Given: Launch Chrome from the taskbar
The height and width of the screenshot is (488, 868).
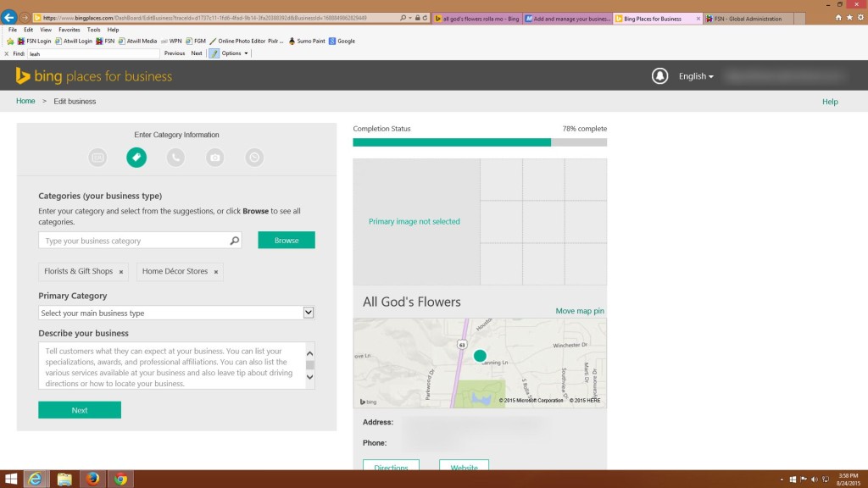Looking at the screenshot, I should pyautogui.click(x=120, y=479).
